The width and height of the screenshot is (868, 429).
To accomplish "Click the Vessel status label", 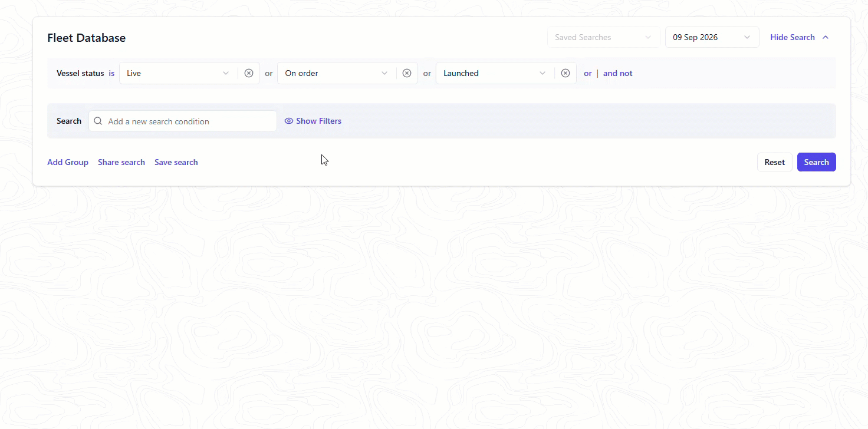I will coord(80,73).
